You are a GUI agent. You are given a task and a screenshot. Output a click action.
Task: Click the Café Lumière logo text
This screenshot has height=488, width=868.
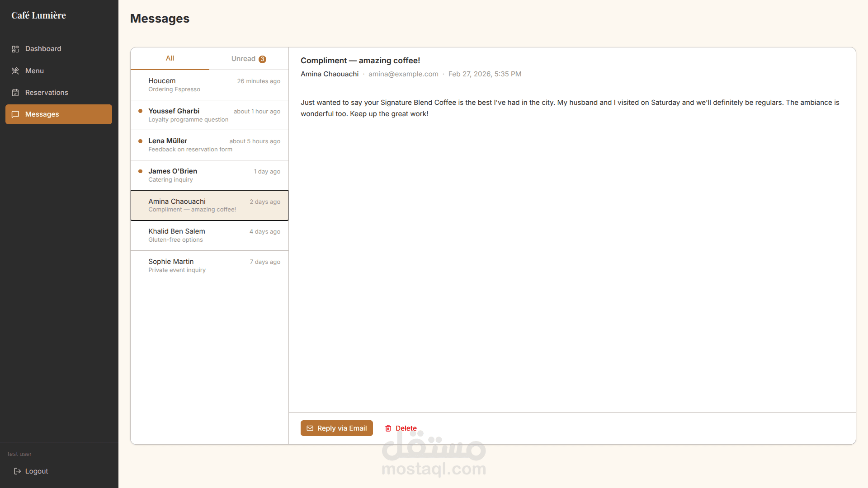(x=39, y=15)
